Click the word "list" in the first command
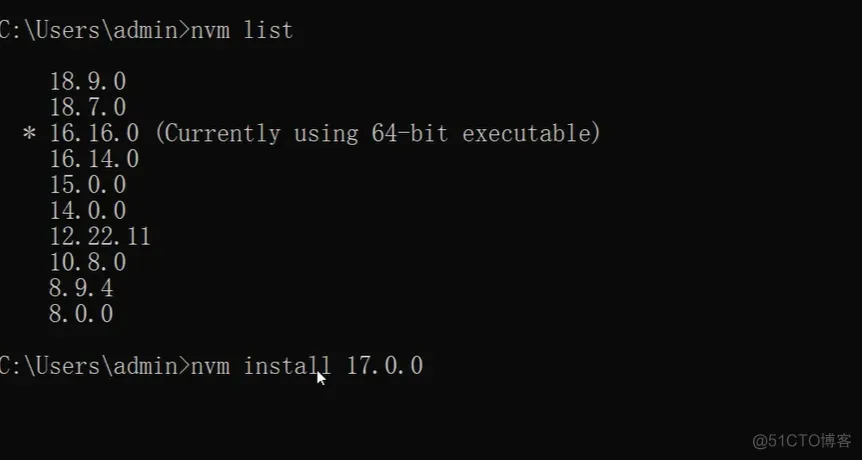Screen dimensions: 862x460 268,30
